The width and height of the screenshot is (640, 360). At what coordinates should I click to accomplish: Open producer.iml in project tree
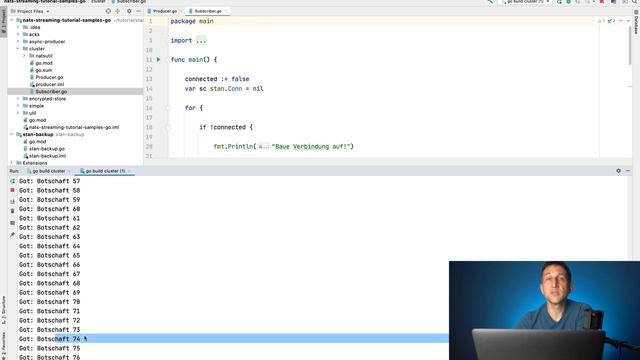click(x=49, y=84)
